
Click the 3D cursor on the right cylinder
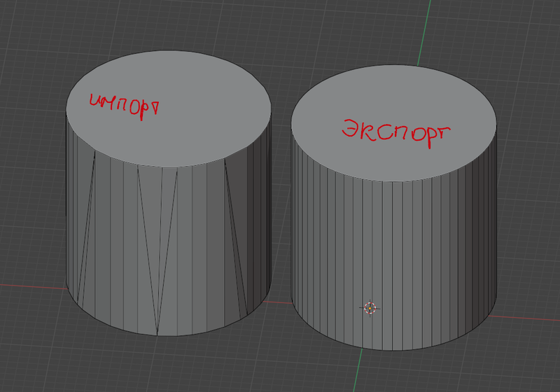370,307
